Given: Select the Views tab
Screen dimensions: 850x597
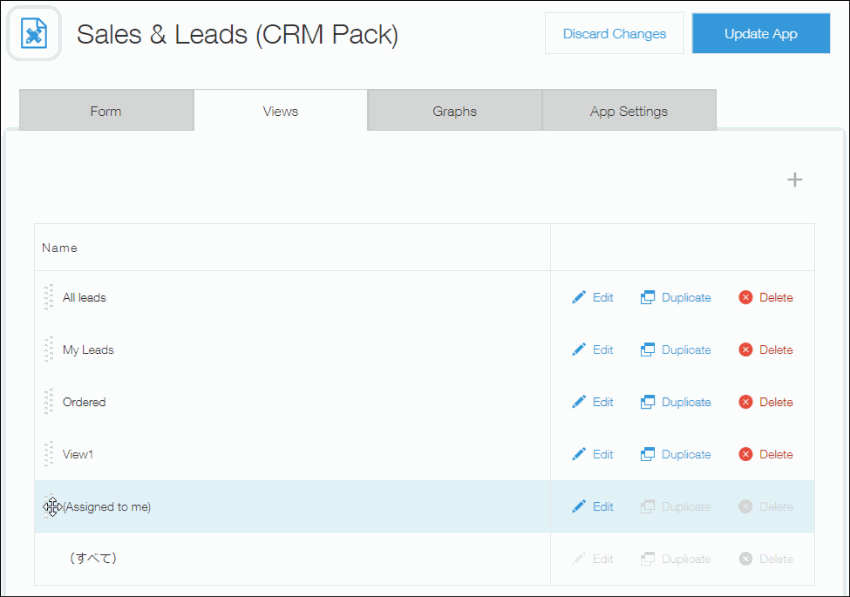Looking at the screenshot, I should click(280, 110).
